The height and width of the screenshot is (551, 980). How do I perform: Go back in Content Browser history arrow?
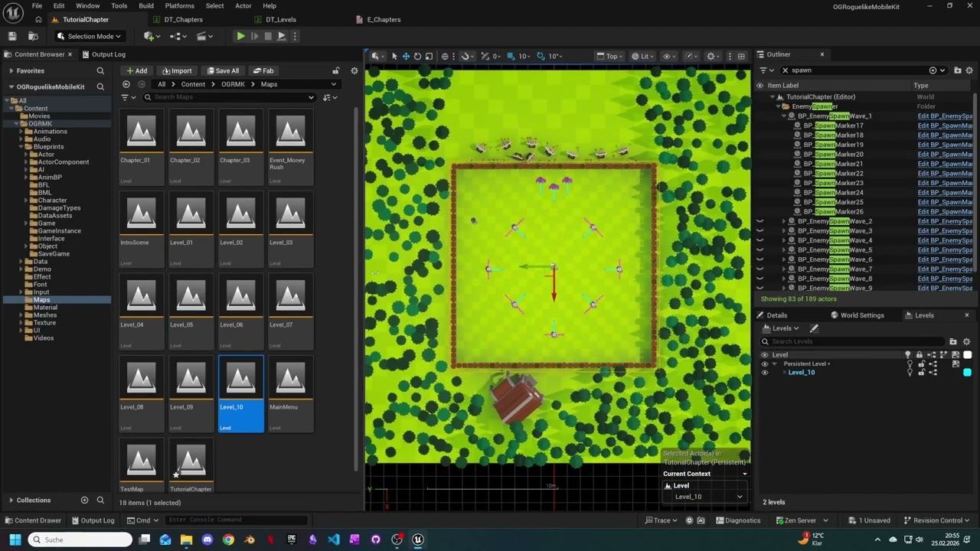(126, 84)
